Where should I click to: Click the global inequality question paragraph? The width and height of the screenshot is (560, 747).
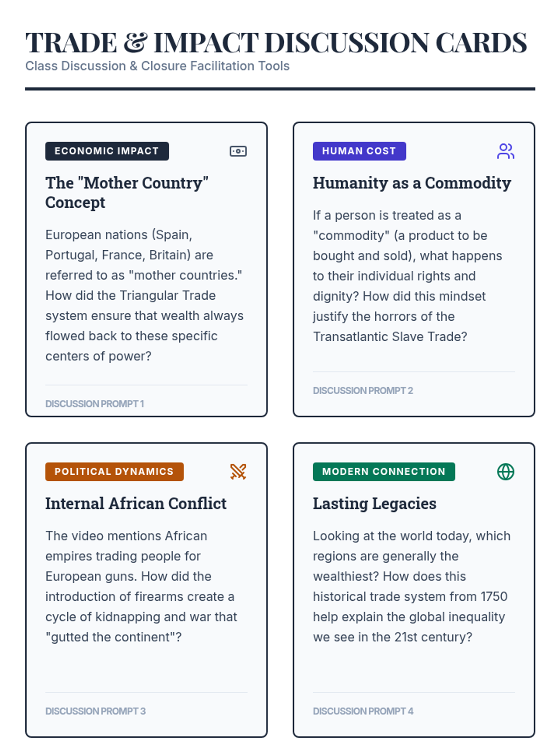pos(411,586)
